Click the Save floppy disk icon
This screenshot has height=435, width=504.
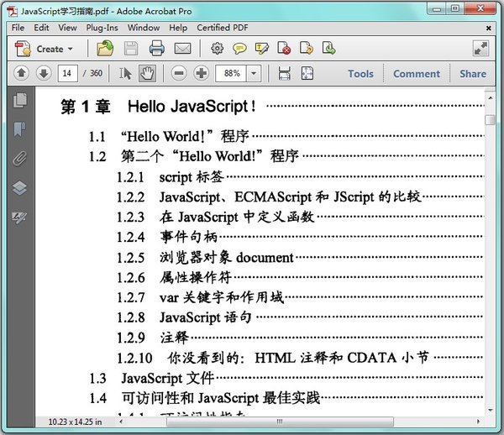coord(131,49)
